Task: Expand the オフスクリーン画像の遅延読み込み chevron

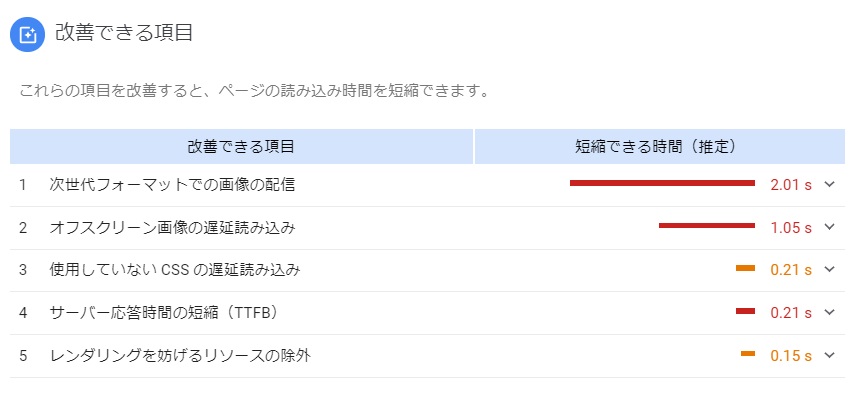Action: [x=829, y=227]
